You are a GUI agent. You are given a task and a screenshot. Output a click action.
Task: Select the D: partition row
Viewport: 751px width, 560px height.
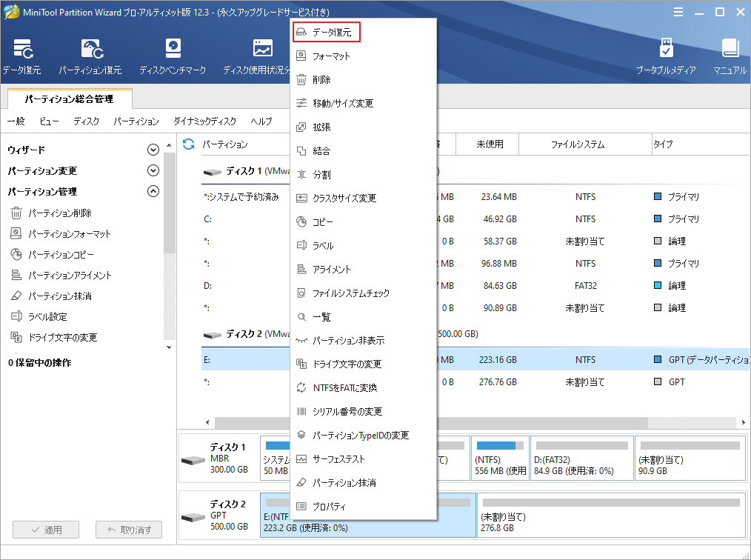coord(475,285)
